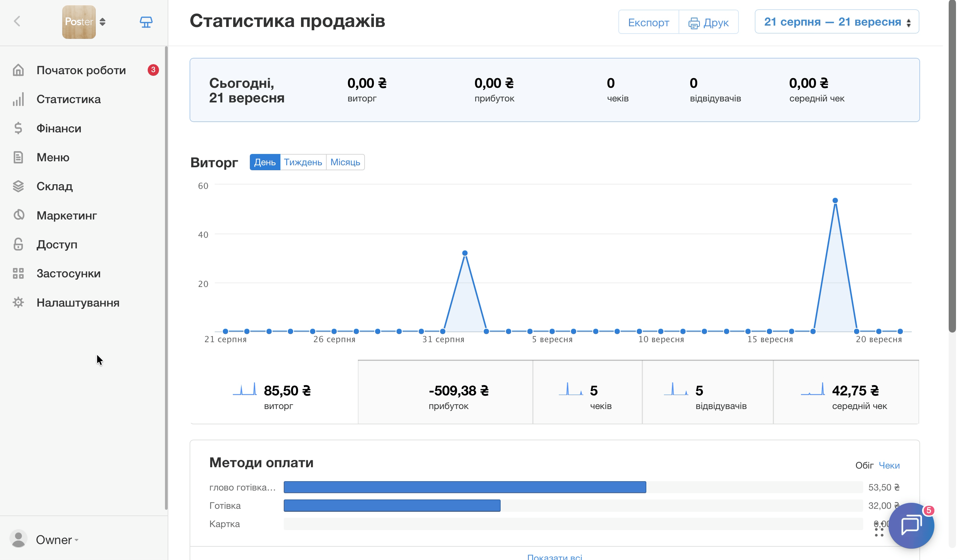Screen dimensions: 958x560
Task: Open the Статистика menu item
Action: pos(69,99)
